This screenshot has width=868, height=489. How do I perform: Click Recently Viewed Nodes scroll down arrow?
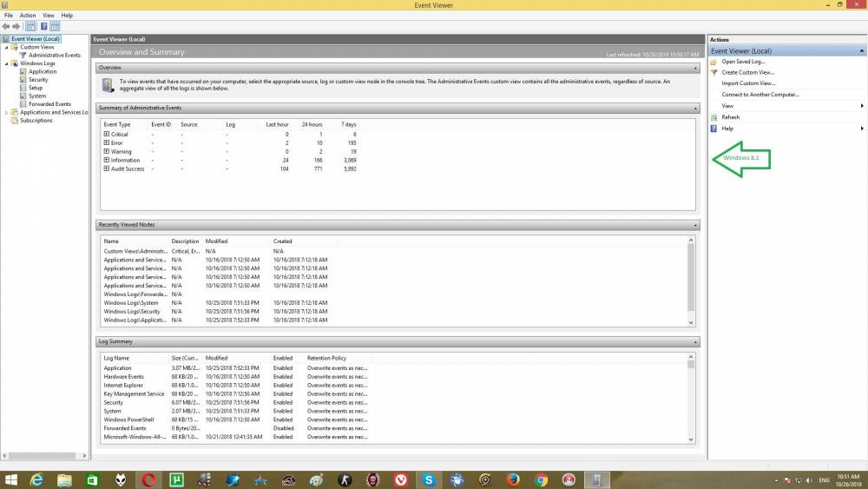[x=691, y=322]
